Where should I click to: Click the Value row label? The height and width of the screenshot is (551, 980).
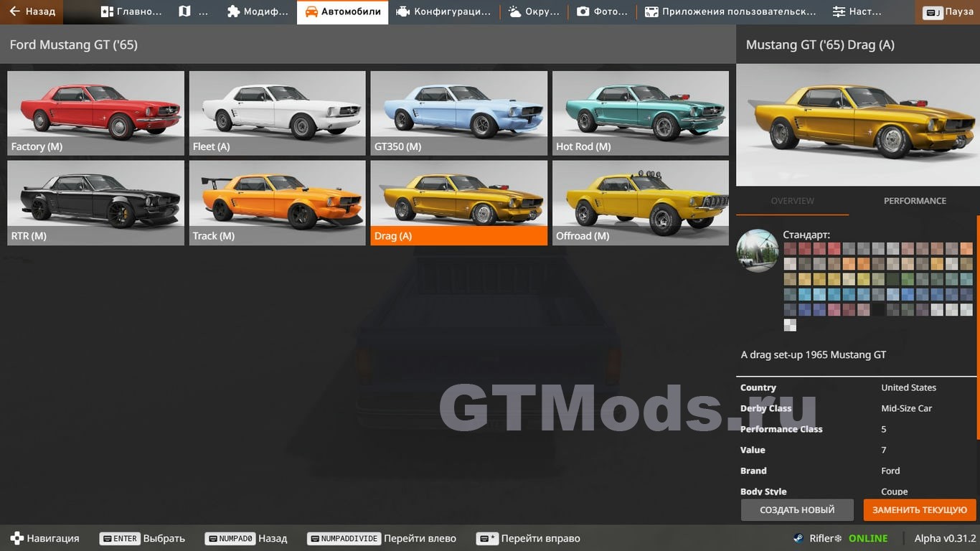[x=753, y=450]
